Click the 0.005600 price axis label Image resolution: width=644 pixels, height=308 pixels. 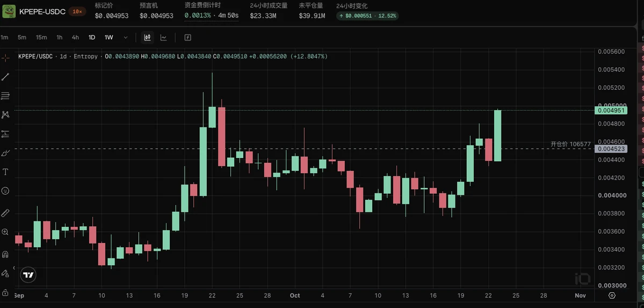(x=611, y=52)
